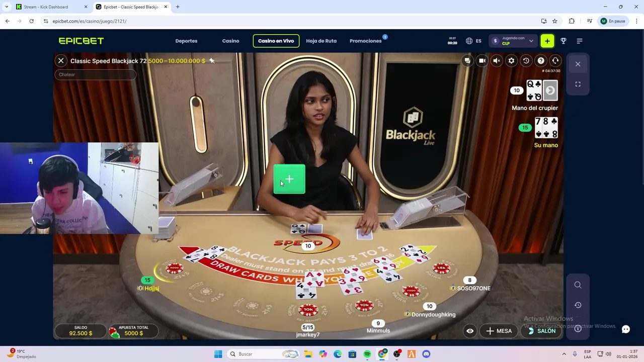The width and height of the screenshot is (644, 362).
Task: Select Casino en Vivo tab
Action: (276, 41)
